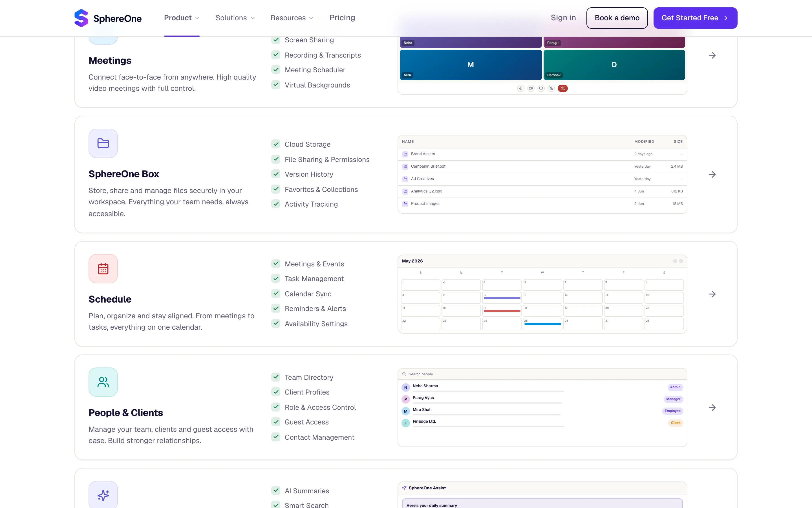812x508 pixels.
Task: Click the Campaign Brief.pdf file icon
Action: pos(405,167)
